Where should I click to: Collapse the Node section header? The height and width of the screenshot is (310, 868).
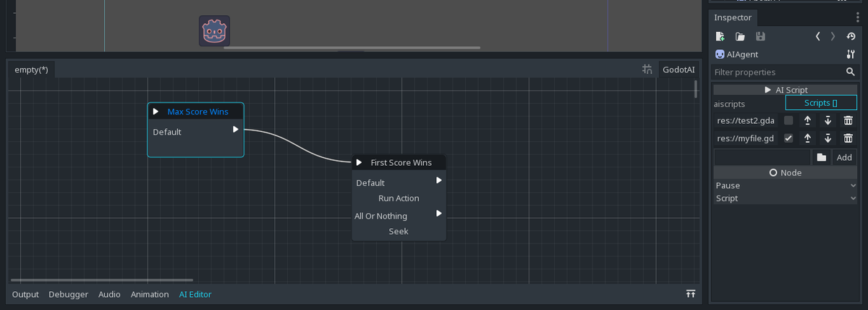tap(786, 172)
